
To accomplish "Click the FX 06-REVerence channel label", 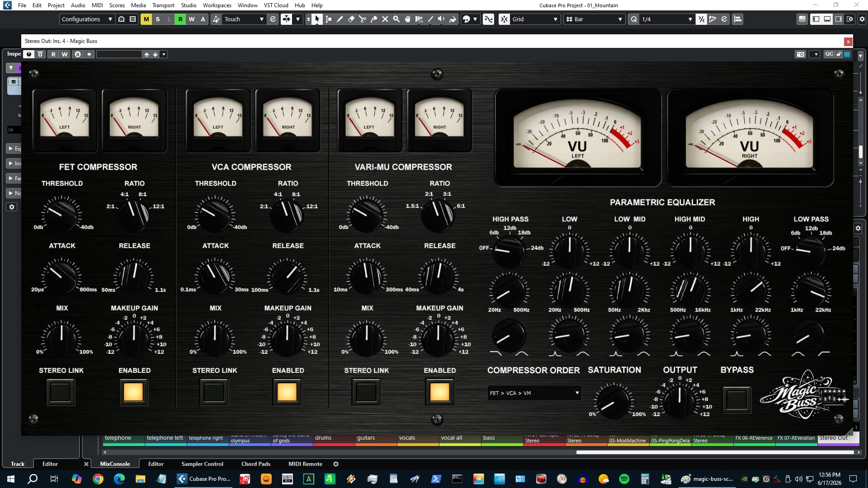I will (x=754, y=439).
